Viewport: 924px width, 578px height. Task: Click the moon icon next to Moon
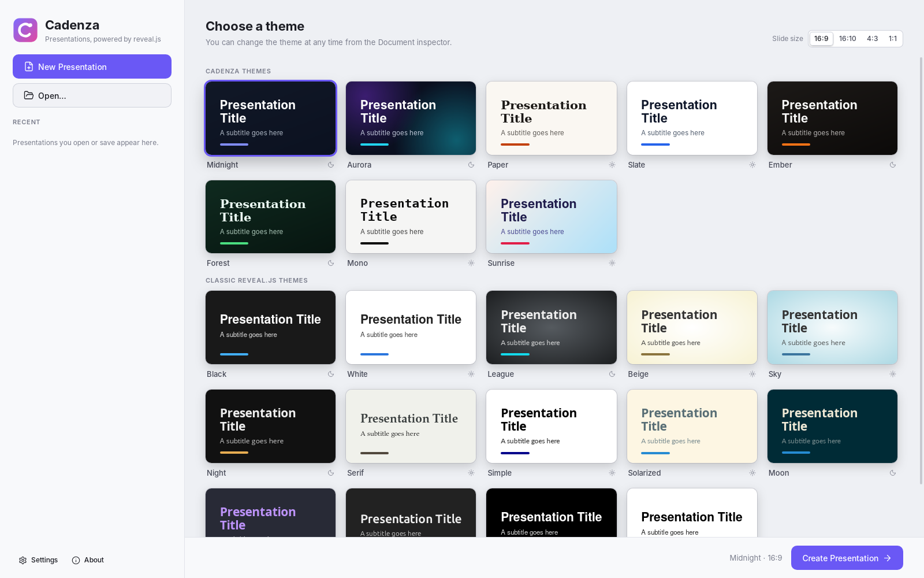tap(893, 473)
